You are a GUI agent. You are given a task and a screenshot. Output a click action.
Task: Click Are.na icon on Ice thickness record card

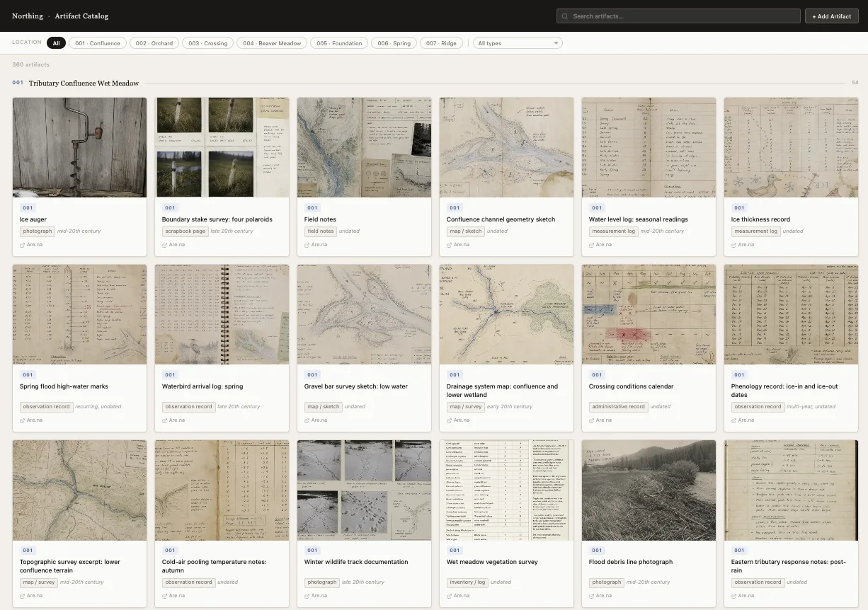(x=733, y=245)
